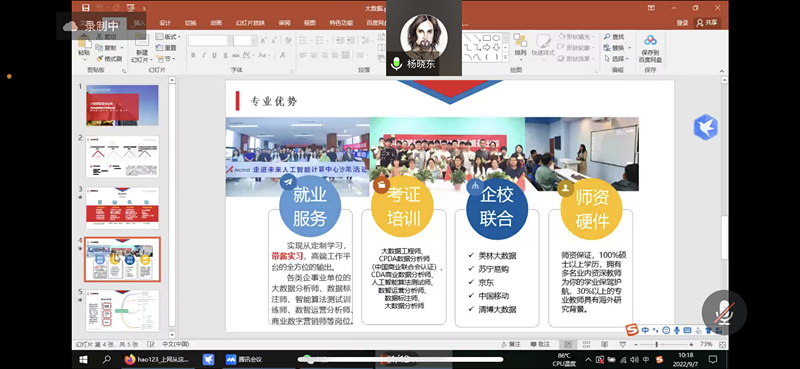Click the Arrange (排列) shapes icon
The image size is (800, 369).
click(x=520, y=45)
